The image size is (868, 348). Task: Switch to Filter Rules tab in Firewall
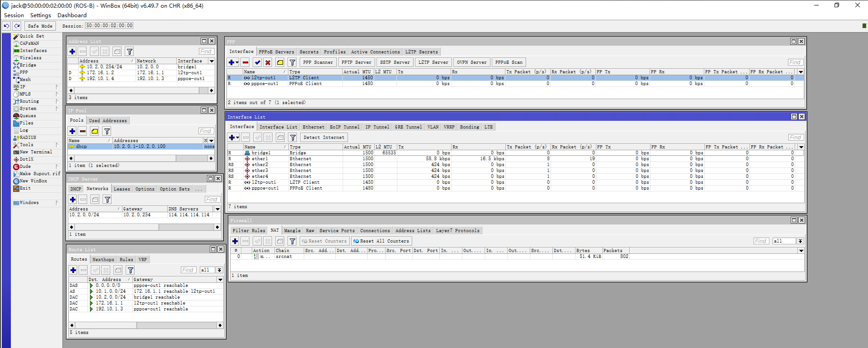coord(249,231)
